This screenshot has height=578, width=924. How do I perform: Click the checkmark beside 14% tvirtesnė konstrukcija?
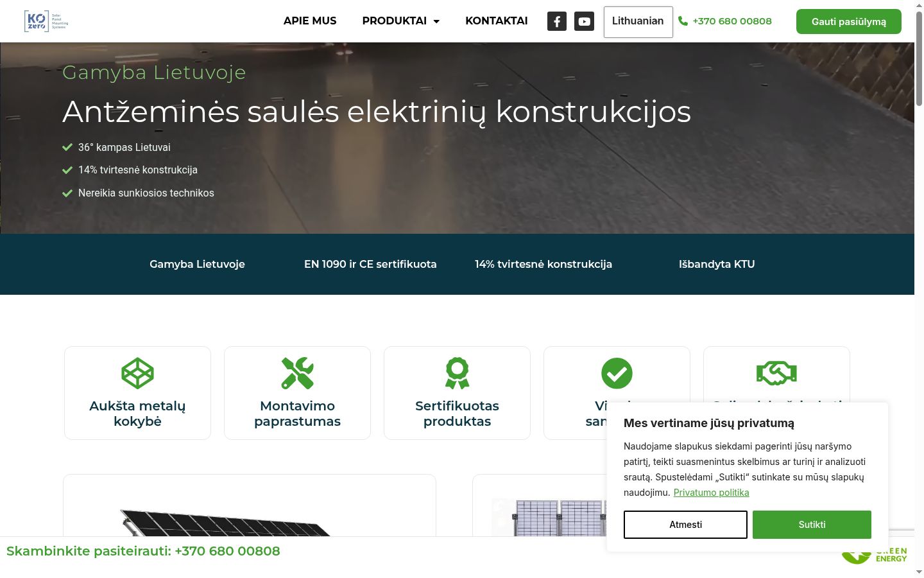67,170
